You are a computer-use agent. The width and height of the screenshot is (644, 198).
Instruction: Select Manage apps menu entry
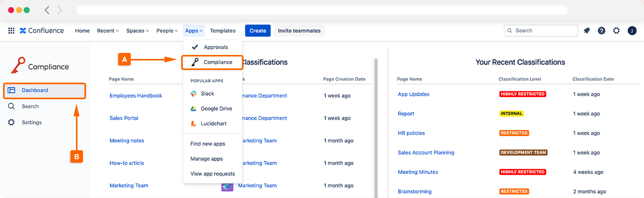click(206, 159)
